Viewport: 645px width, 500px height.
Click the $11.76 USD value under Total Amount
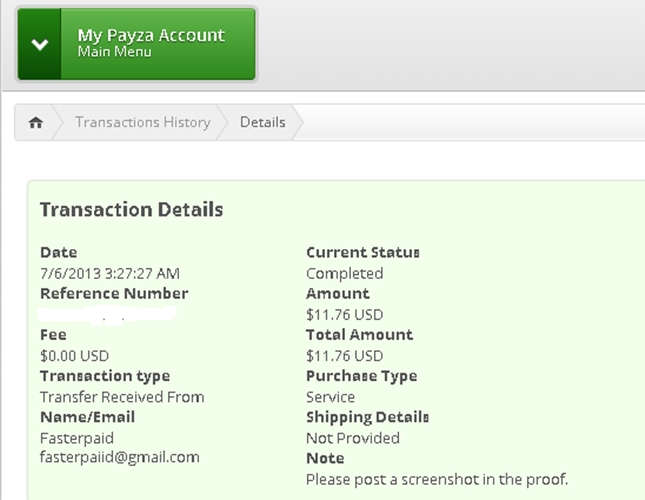tap(344, 355)
